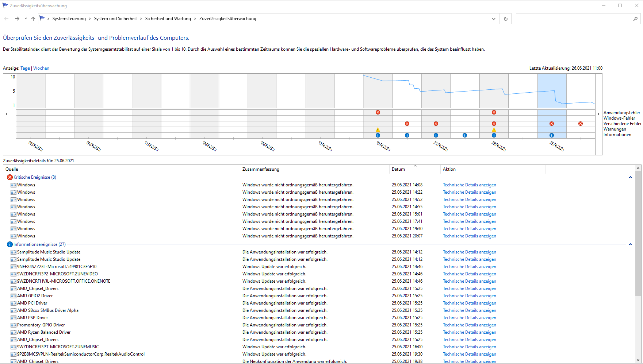Click the warning triangle for 23.06.2021
The width and height of the screenshot is (643, 364).
pyautogui.click(x=494, y=129)
